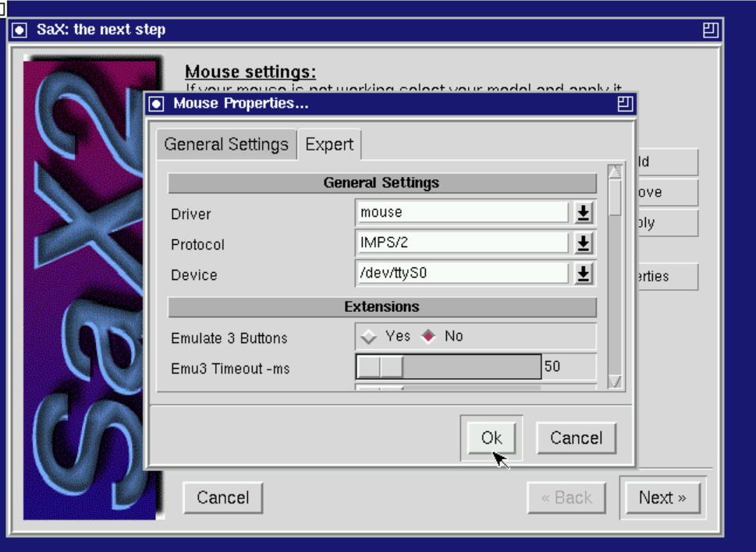Open the Protocol dropdown arrow
756x552 pixels.
[584, 242]
